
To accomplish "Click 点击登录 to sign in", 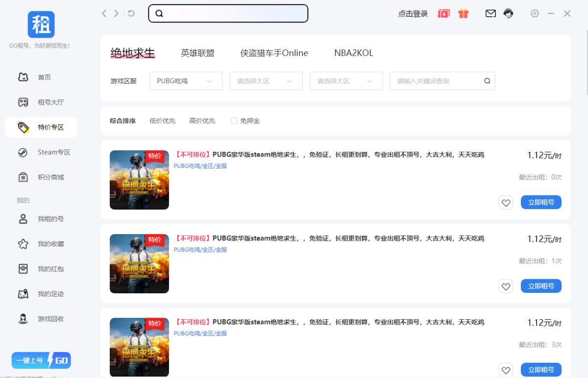I will (x=413, y=14).
